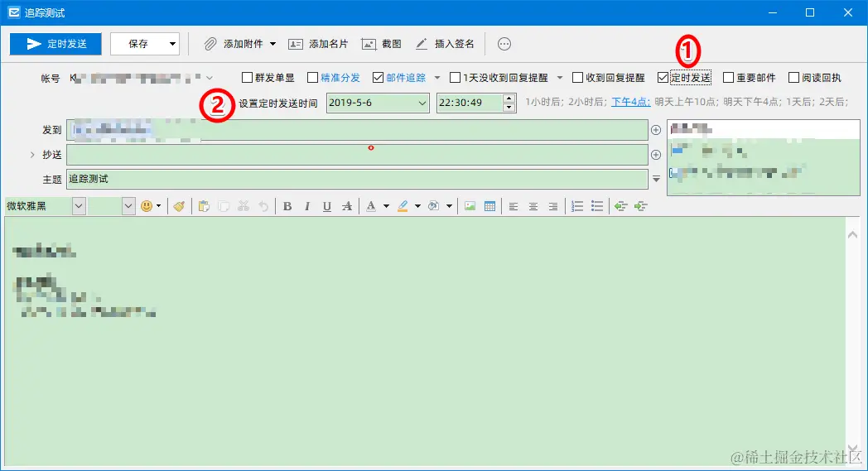Click the plus icon beside 抄送
The image size is (868, 471).
656,155
